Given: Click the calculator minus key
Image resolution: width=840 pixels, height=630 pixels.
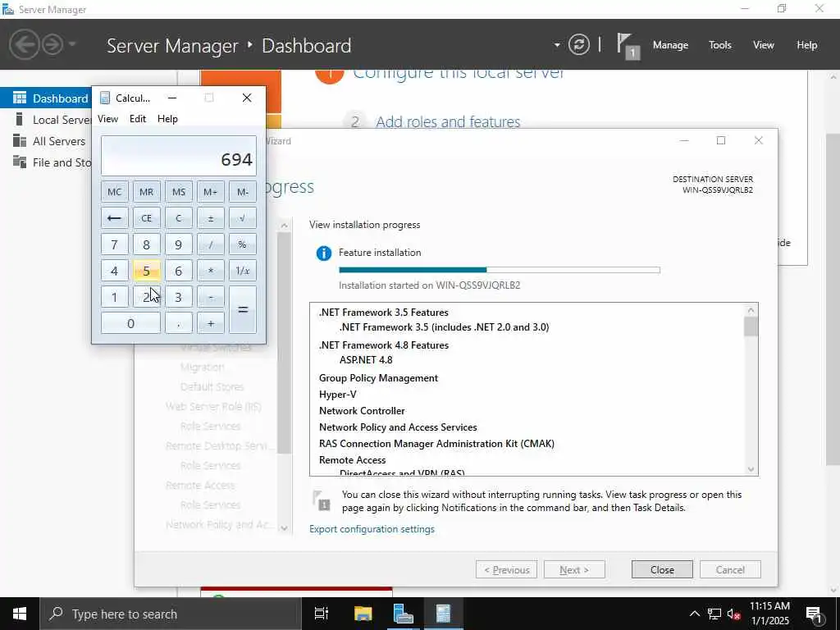Looking at the screenshot, I should (x=211, y=297).
